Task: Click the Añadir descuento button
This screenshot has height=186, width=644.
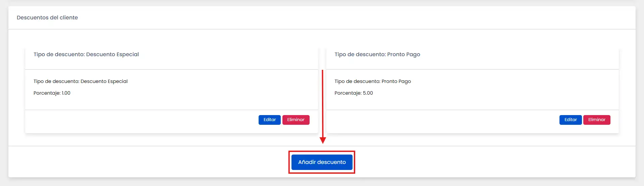Action: 322,162
